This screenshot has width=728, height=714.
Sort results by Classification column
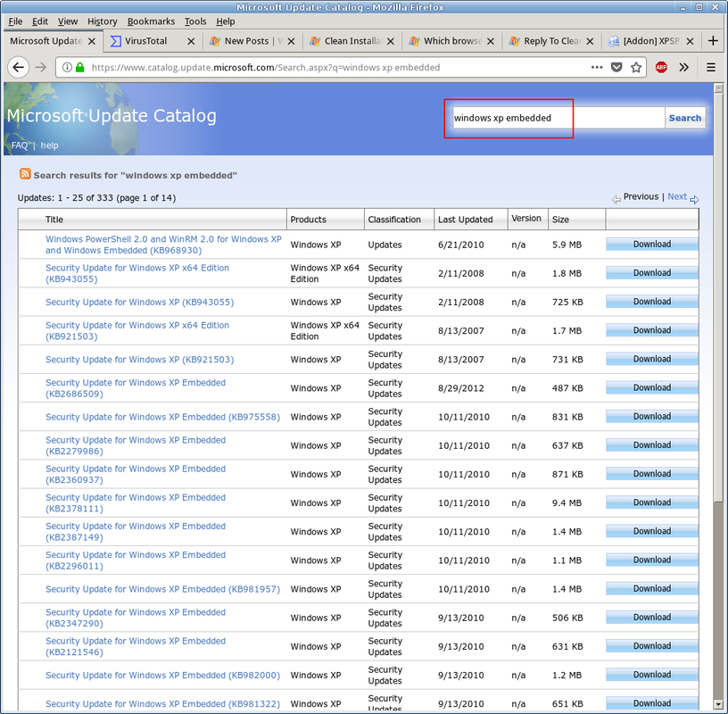pos(394,220)
